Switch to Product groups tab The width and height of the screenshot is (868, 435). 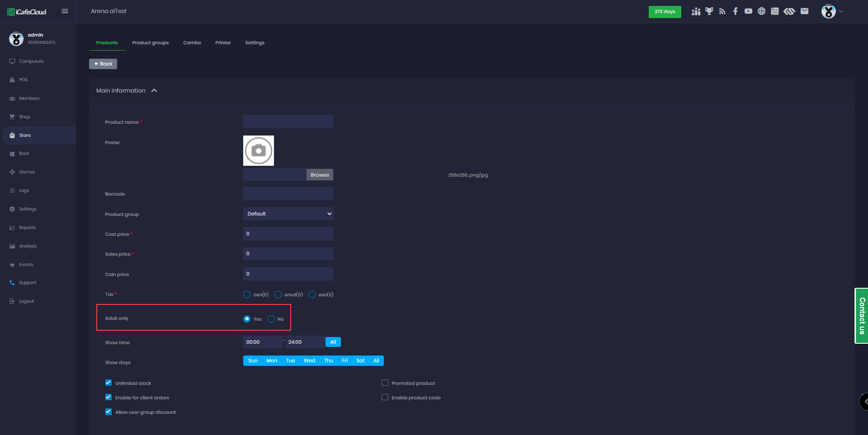(x=150, y=43)
